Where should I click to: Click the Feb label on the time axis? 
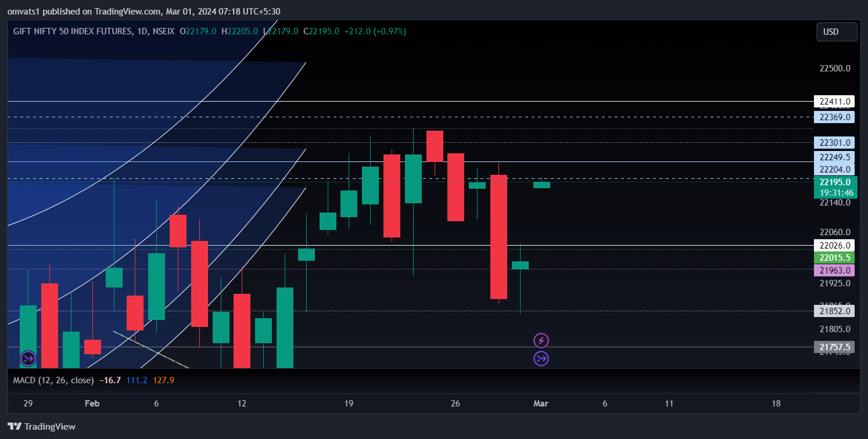coord(92,403)
